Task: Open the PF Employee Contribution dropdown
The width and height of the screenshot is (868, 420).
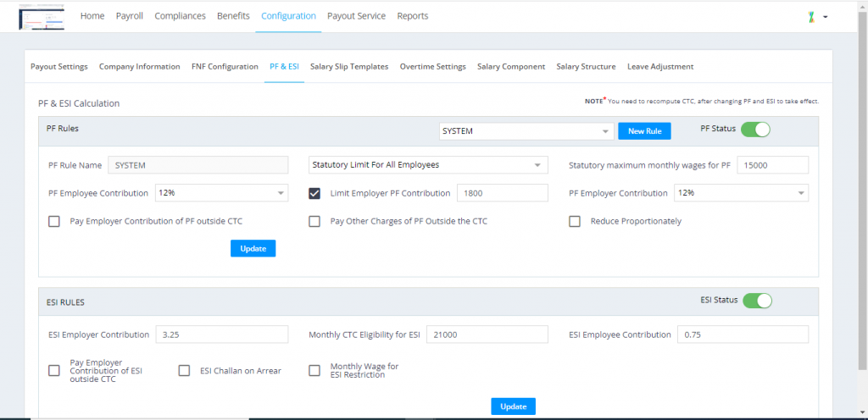Action: (x=221, y=193)
